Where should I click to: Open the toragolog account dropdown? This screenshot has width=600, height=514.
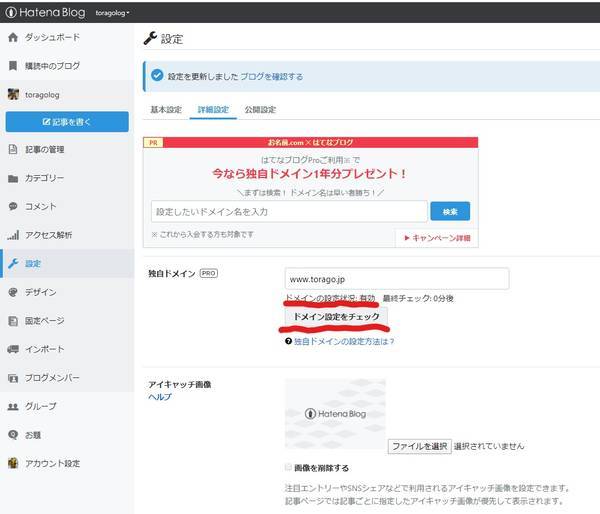112,13
